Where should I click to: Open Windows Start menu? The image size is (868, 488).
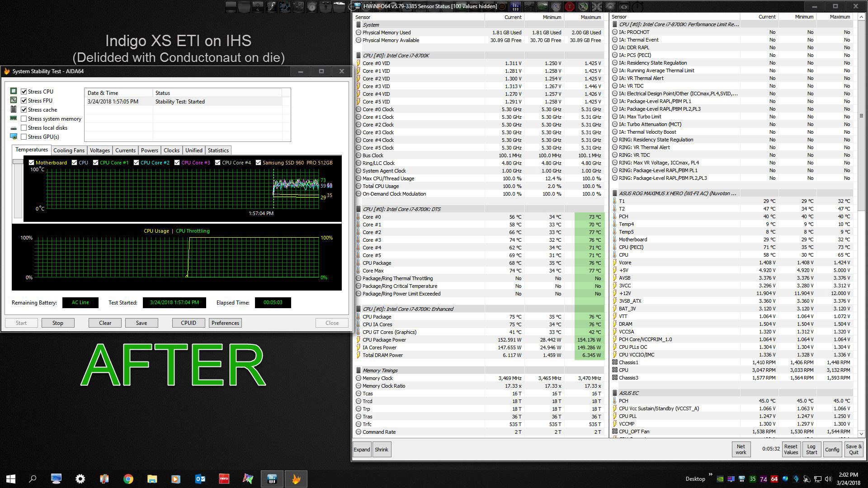click(x=11, y=479)
